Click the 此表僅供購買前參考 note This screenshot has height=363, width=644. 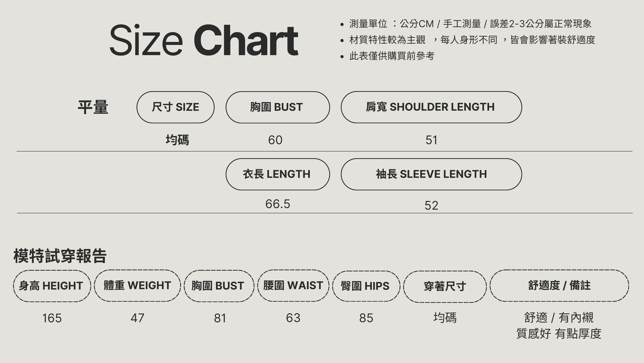click(392, 56)
